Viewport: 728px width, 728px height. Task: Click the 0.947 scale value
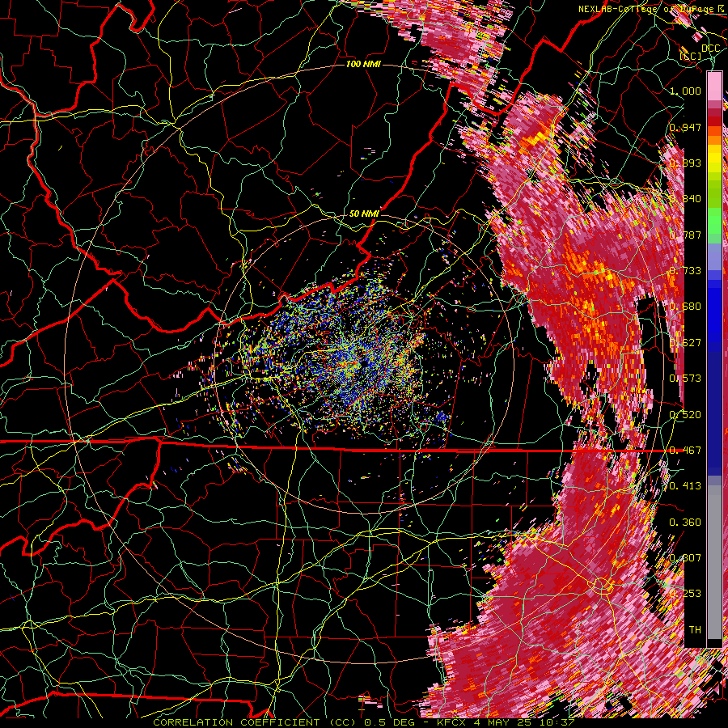coord(685,127)
